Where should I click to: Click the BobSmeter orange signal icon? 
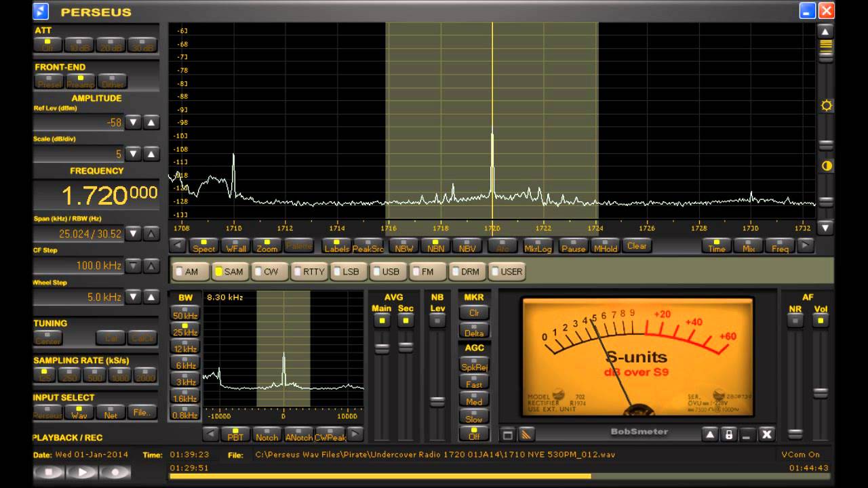[526, 434]
